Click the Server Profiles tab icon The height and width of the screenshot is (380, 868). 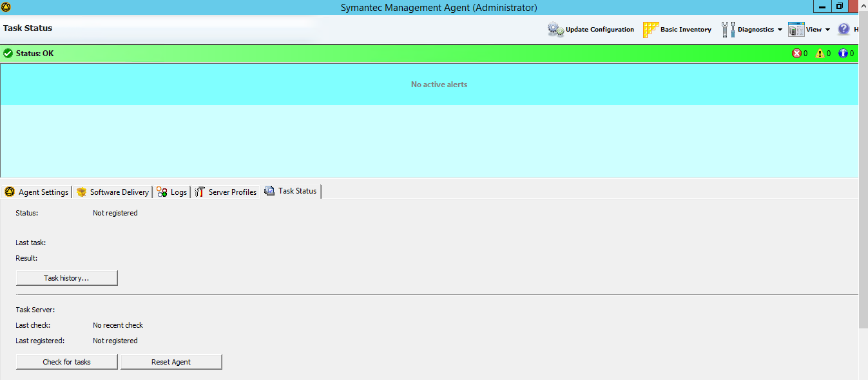click(200, 192)
